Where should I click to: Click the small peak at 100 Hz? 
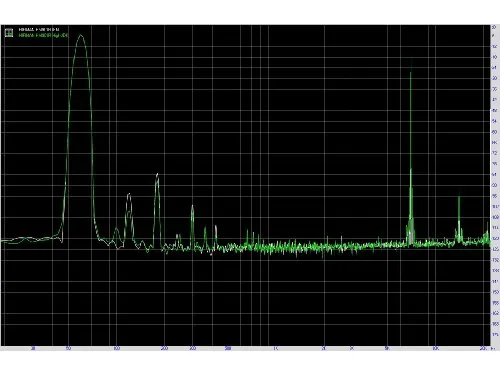[x=116, y=229]
